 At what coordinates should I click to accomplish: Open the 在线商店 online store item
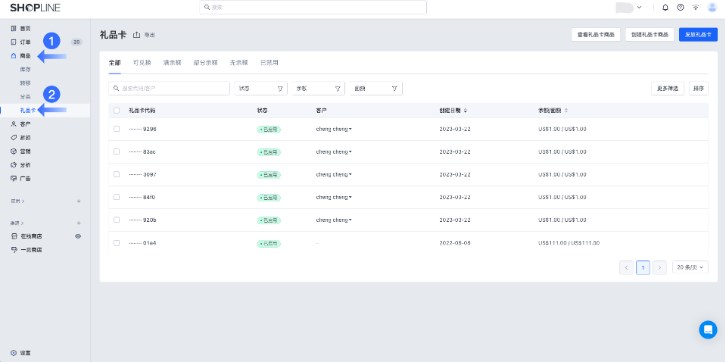(x=31, y=236)
